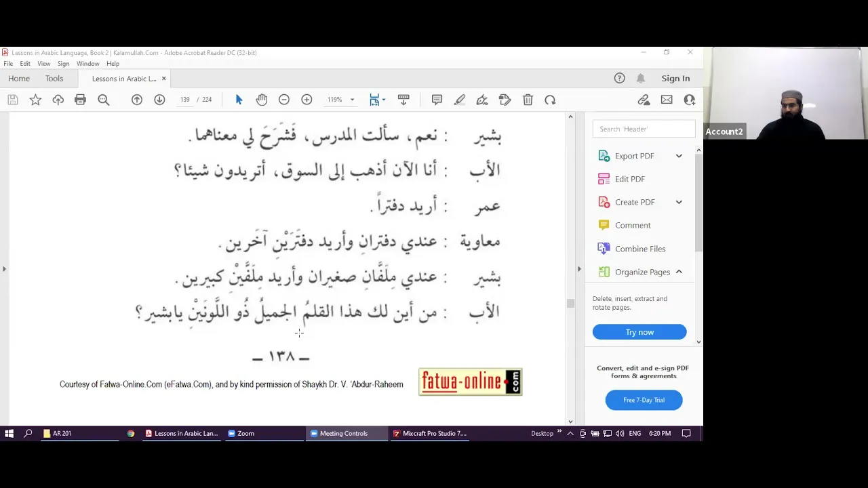Zoom out with minus icon

(284, 100)
